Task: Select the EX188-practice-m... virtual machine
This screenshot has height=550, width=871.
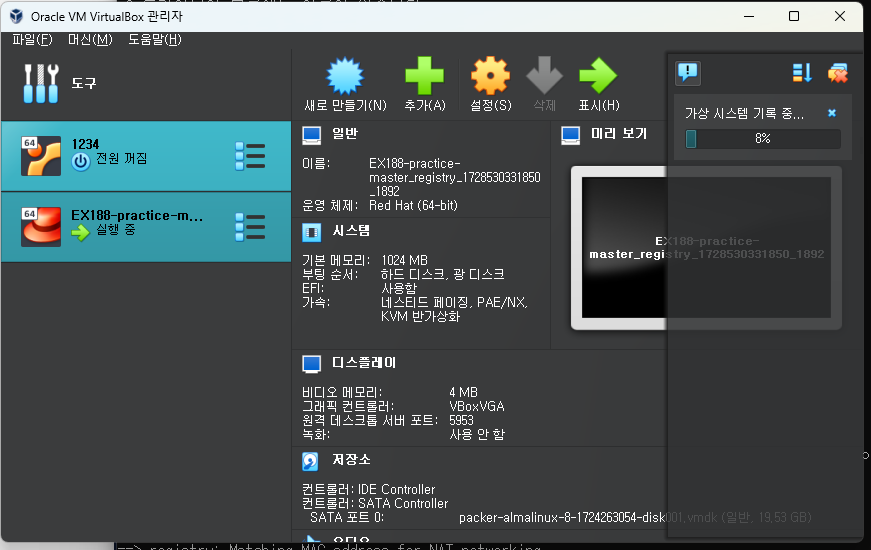Action: [146, 227]
